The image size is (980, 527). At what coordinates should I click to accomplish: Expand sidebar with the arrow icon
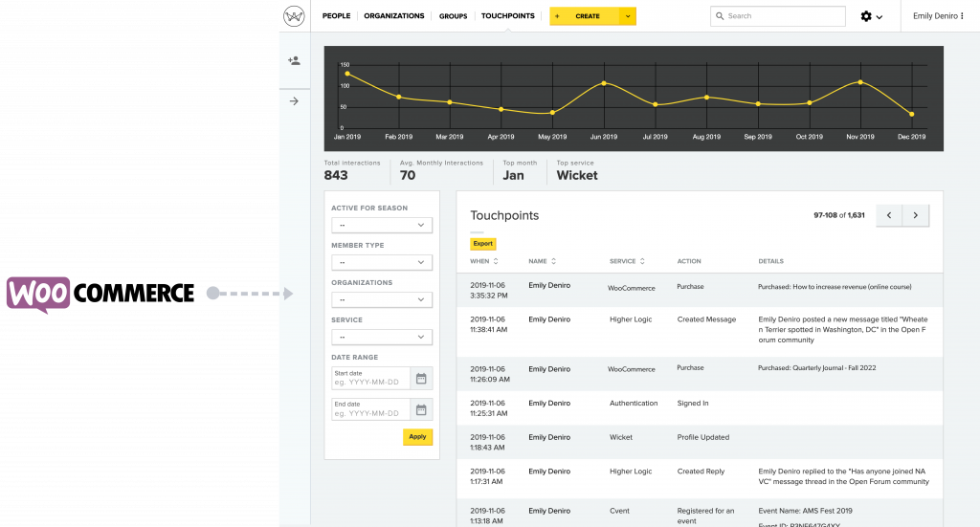pyautogui.click(x=294, y=101)
